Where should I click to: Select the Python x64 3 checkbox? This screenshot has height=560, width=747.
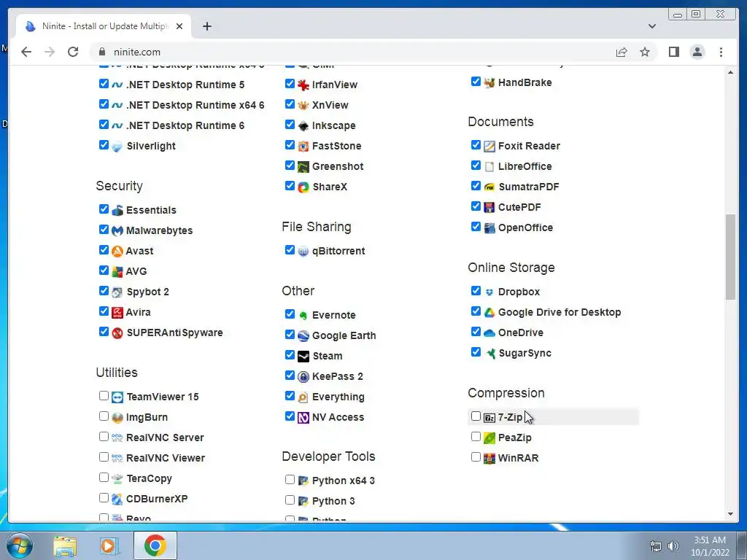290,480
